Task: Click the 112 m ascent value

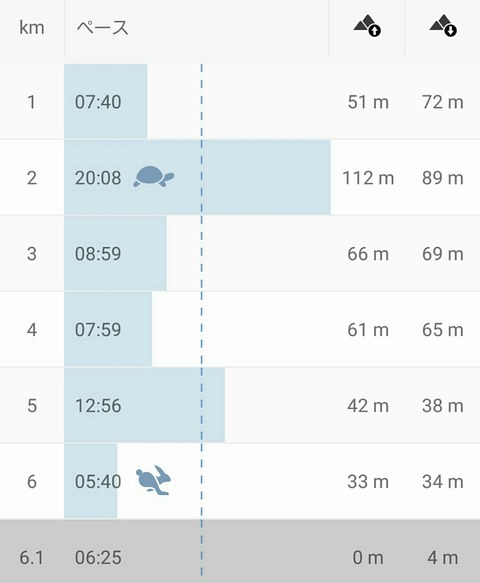Action: coord(368,178)
